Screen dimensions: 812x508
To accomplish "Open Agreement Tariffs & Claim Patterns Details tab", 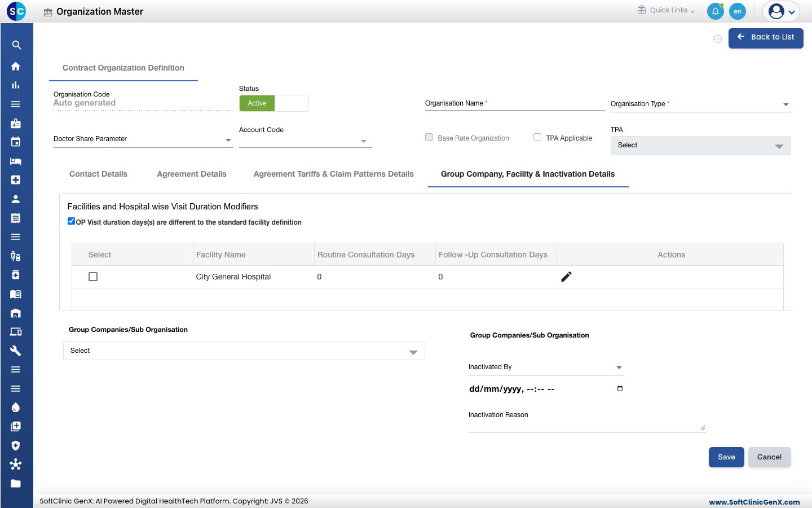I will pyautogui.click(x=334, y=174).
